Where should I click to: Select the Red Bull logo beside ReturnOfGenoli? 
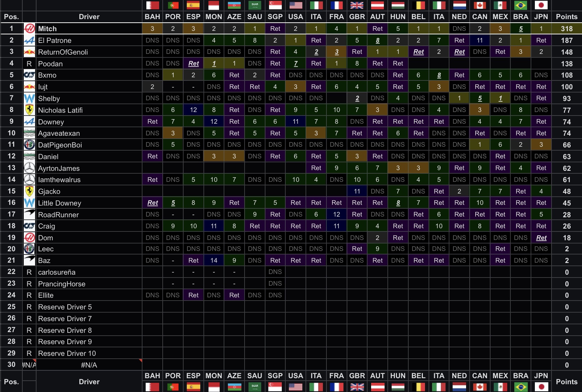pyautogui.click(x=29, y=52)
